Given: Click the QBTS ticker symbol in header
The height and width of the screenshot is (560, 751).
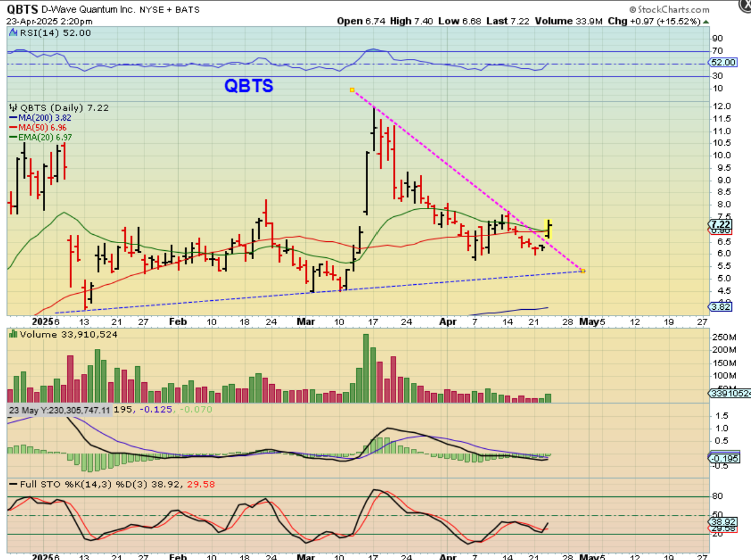Looking at the screenshot, I should 23,10.
